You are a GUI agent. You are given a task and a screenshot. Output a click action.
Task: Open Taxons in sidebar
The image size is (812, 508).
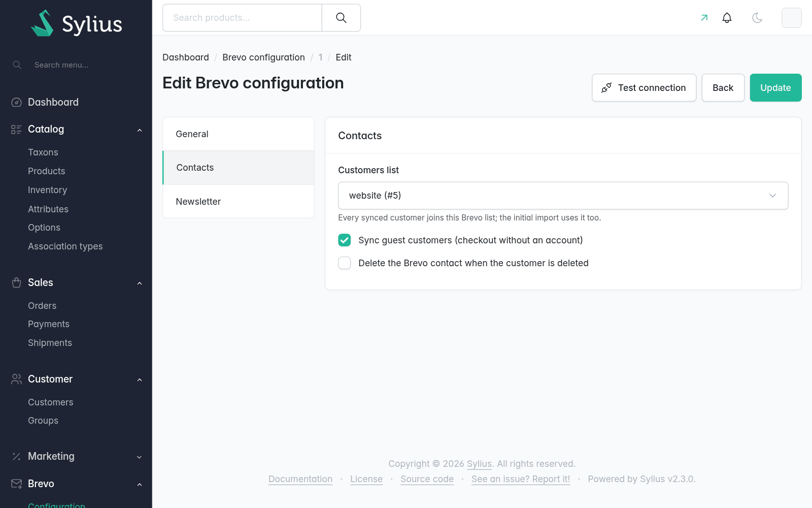click(x=43, y=152)
